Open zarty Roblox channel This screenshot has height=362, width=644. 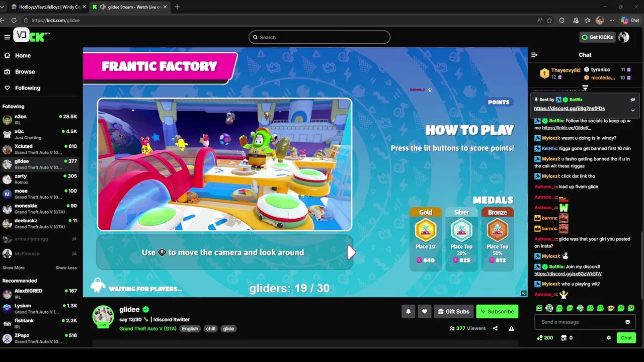click(40, 179)
